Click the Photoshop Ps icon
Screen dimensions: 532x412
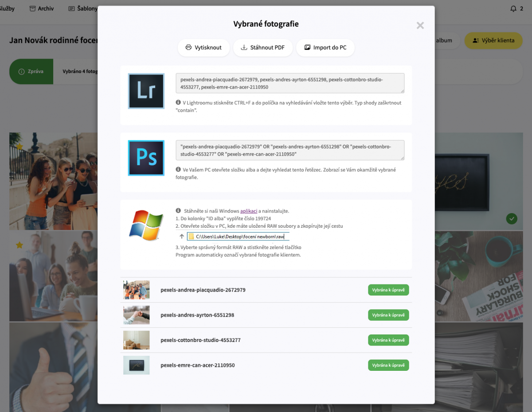click(x=146, y=158)
